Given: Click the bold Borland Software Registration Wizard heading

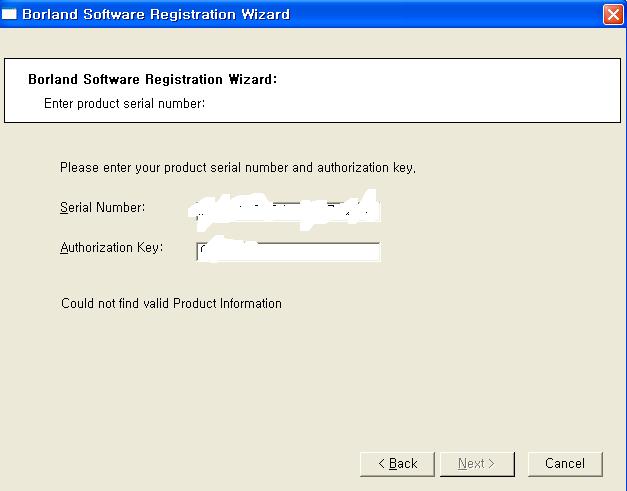Looking at the screenshot, I should pos(152,79).
